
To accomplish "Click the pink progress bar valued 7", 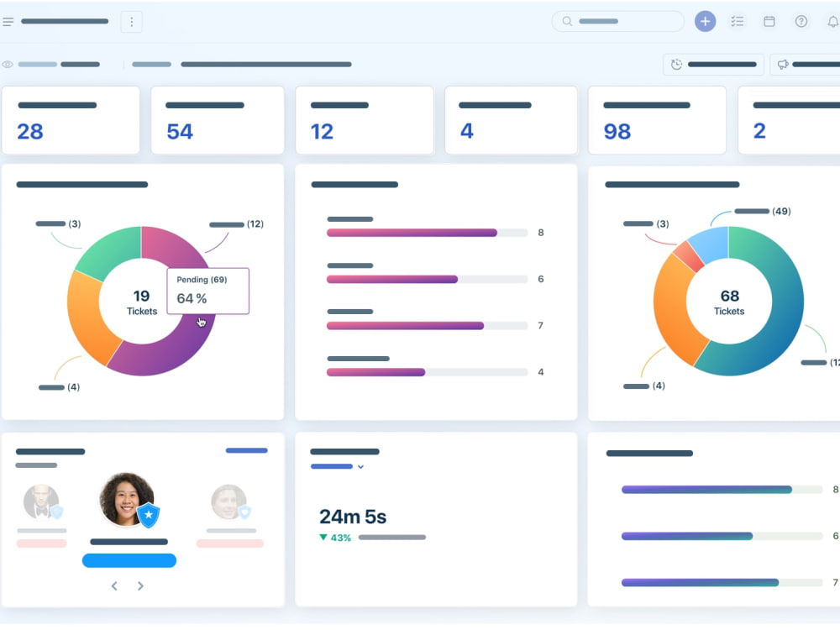I will click(427, 326).
